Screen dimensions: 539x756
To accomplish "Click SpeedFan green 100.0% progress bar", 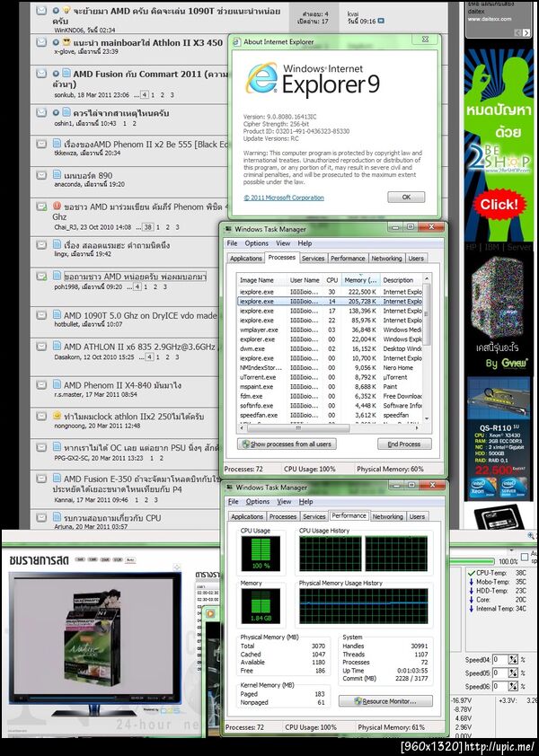I will click(472, 561).
